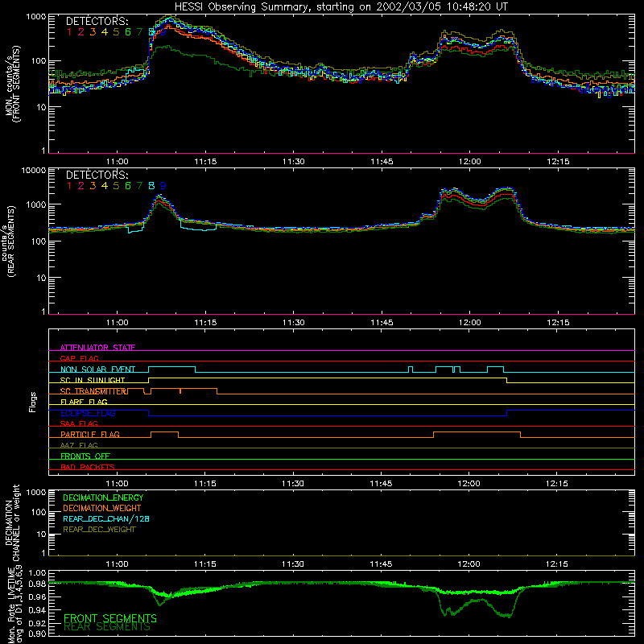Click magenta detector number 2 in the rear segments legend
Image resolution: width=644 pixels, height=644 pixels.
[81, 186]
